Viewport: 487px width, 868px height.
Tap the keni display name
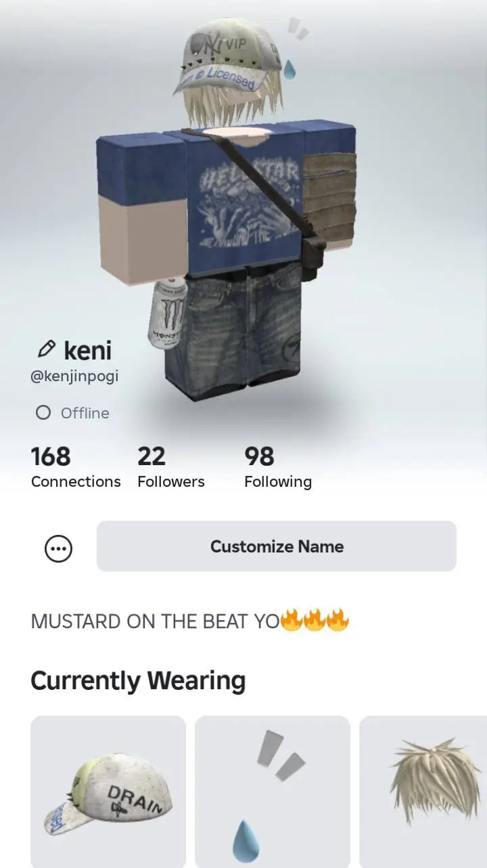coord(88,350)
